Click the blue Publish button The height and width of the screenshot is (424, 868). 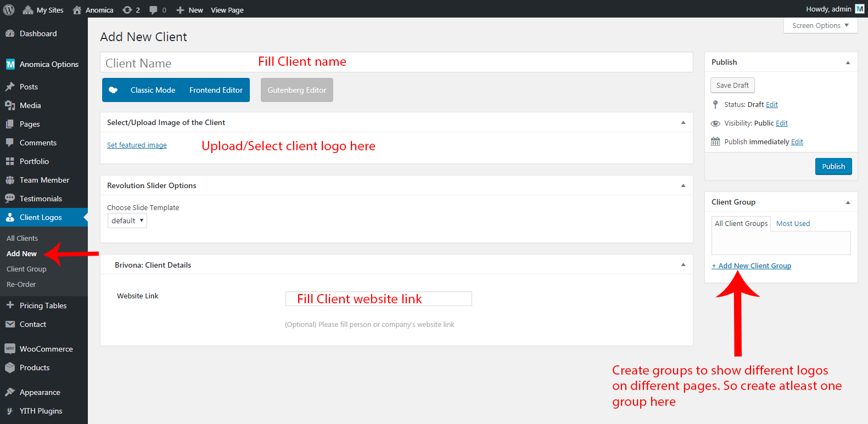point(833,167)
